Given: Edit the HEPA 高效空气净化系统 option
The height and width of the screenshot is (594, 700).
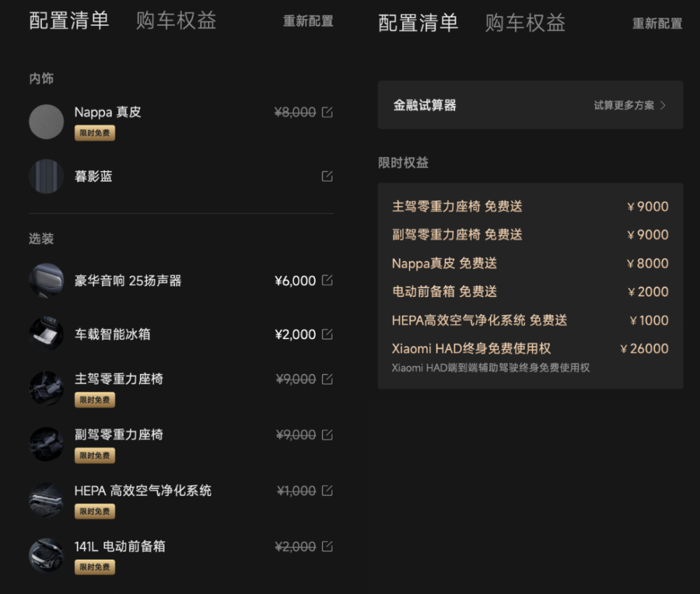Looking at the screenshot, I should point(326,490).
